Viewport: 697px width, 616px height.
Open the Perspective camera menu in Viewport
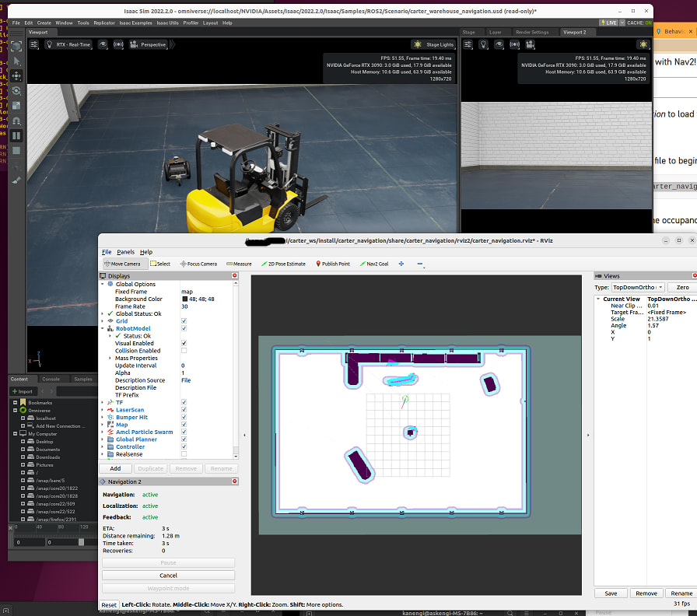tap(148, 44)
